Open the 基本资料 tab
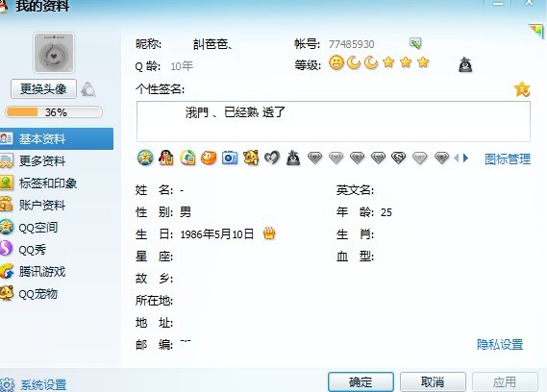 57,138
